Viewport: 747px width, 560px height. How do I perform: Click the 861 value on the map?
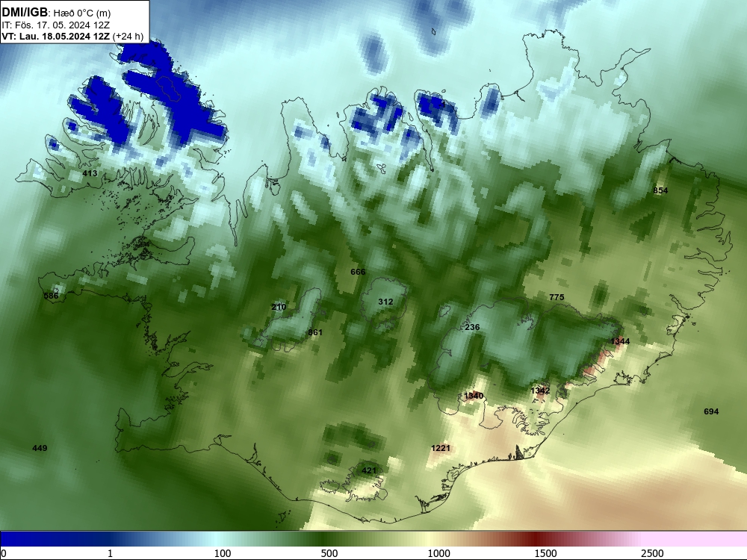(x=315, y=332)
